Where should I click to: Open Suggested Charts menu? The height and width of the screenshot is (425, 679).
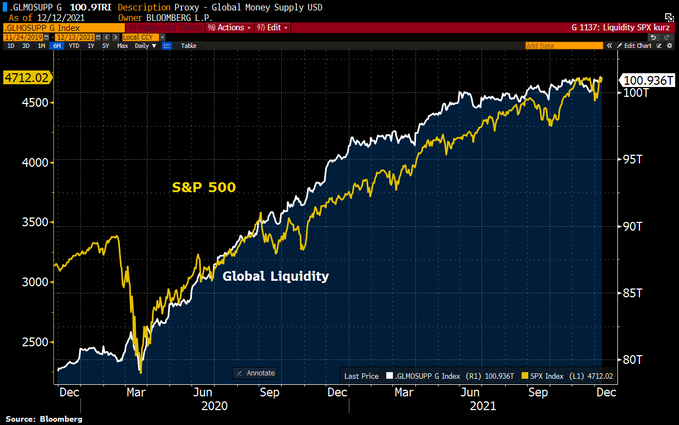click(164, 28)
